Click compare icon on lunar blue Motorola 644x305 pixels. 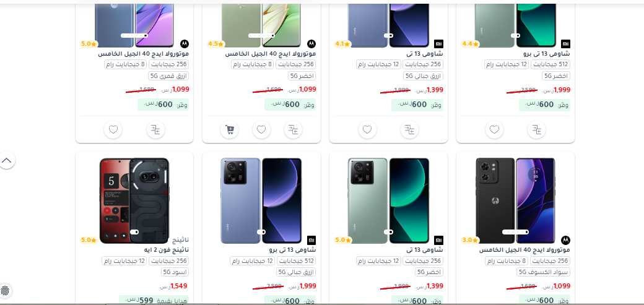[x=155, y=130]
